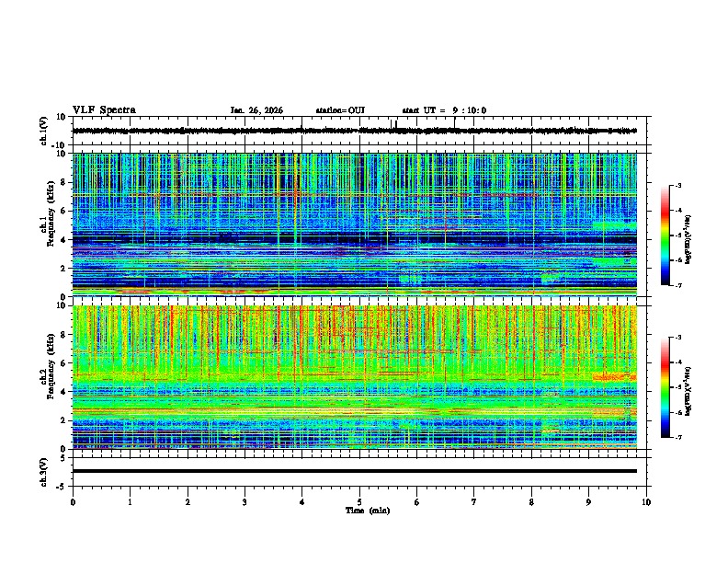Select the date text "Jan. 26, 2026"

(x=256, y=110)
